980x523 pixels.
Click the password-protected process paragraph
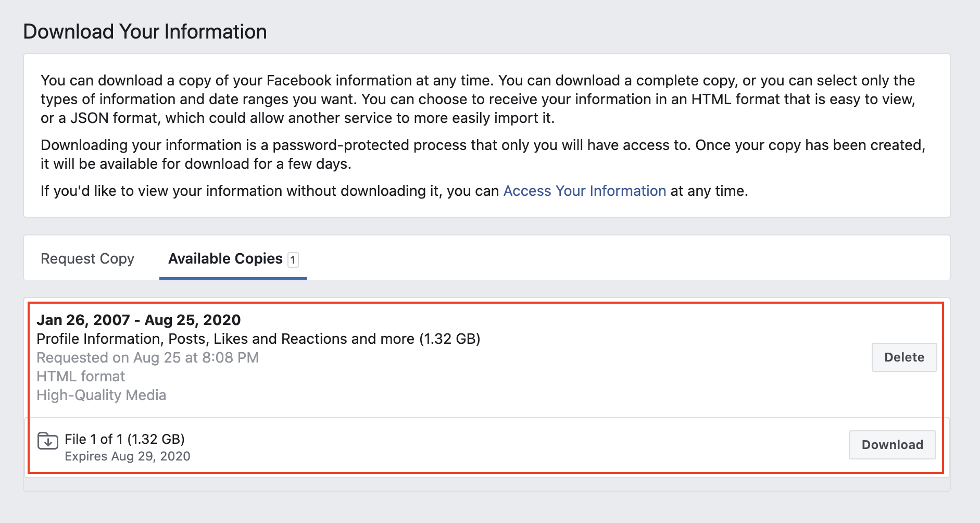click(482, 154)
